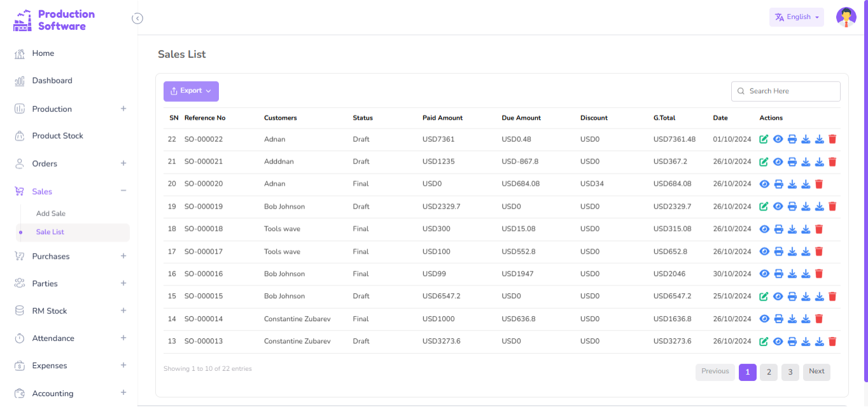The image size is (868, 407).
Task: View details of SO-000018 via the eye icon
Action: [764, 228]
